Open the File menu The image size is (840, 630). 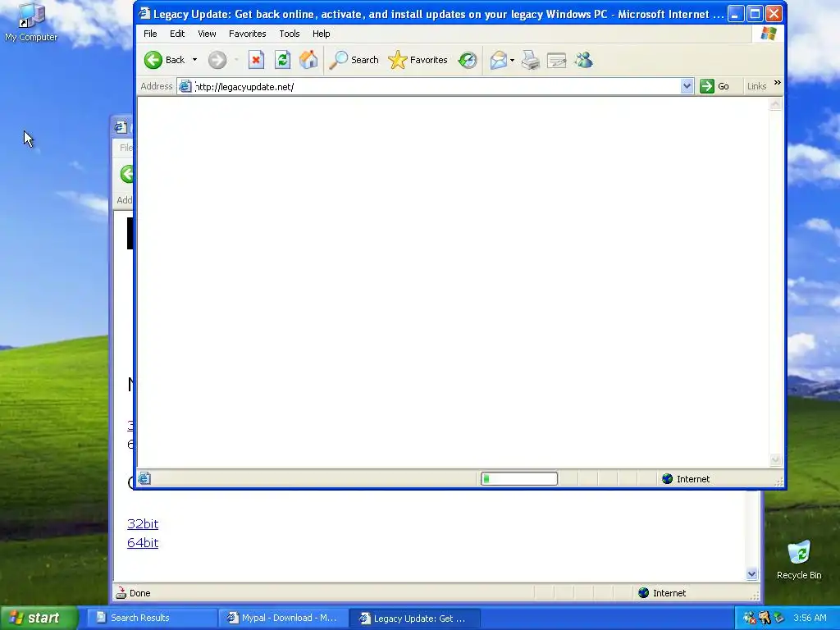coord(150,34)
